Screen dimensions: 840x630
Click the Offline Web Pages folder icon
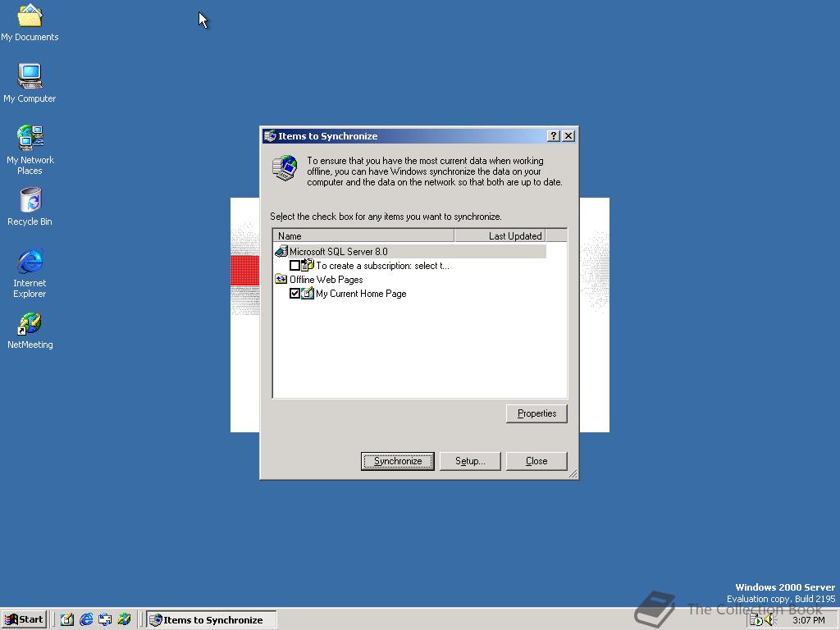[281, 279]
